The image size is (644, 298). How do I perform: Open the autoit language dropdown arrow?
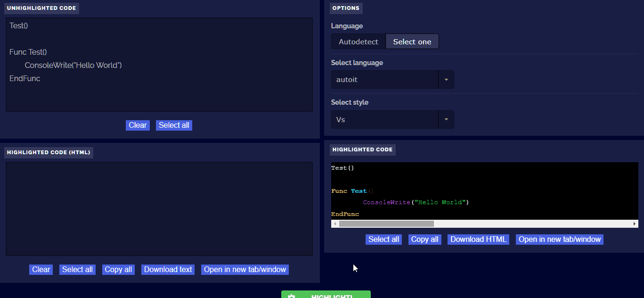point(446,80)
